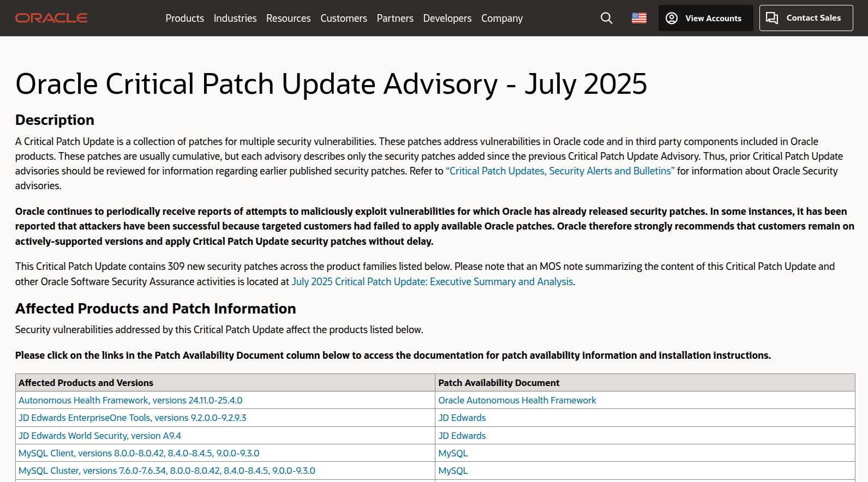Open the Products menu
Image resolution: width=868 pixels, height=482 pixels.
(184, 18)
